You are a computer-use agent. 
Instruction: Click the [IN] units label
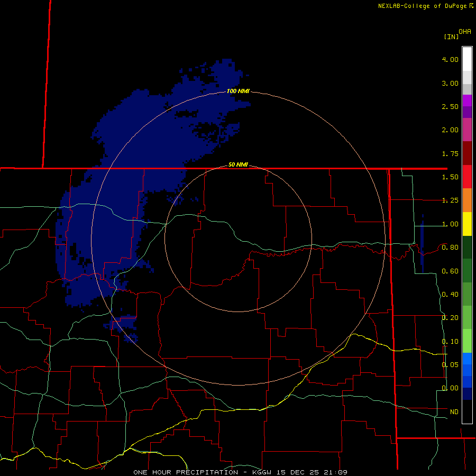pos(451,36)
